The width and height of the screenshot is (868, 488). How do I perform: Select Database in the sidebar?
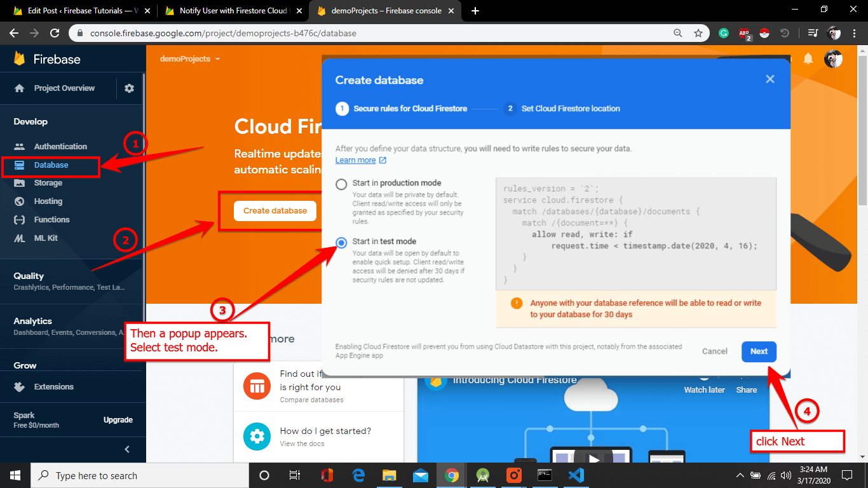tap(50, 165)
